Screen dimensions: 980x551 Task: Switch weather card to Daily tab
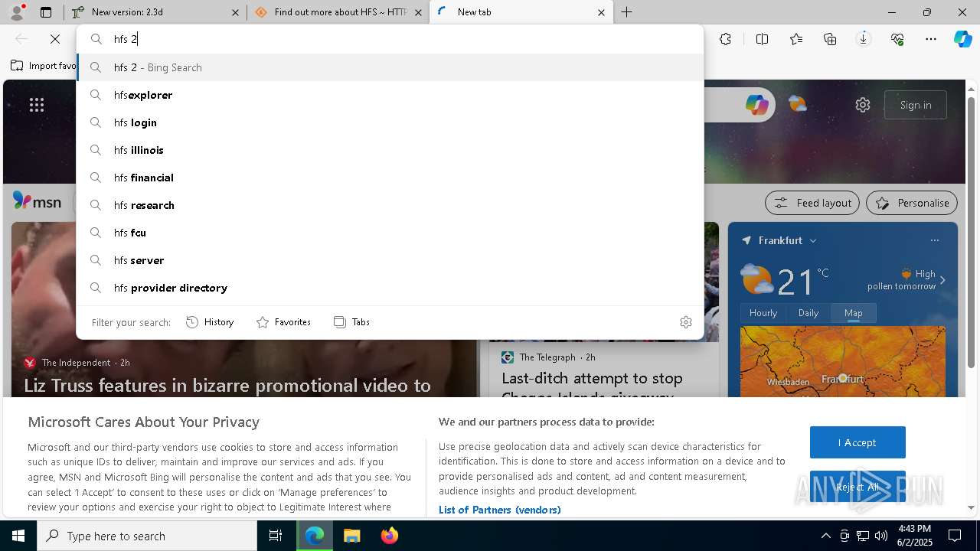pos(808,313)
